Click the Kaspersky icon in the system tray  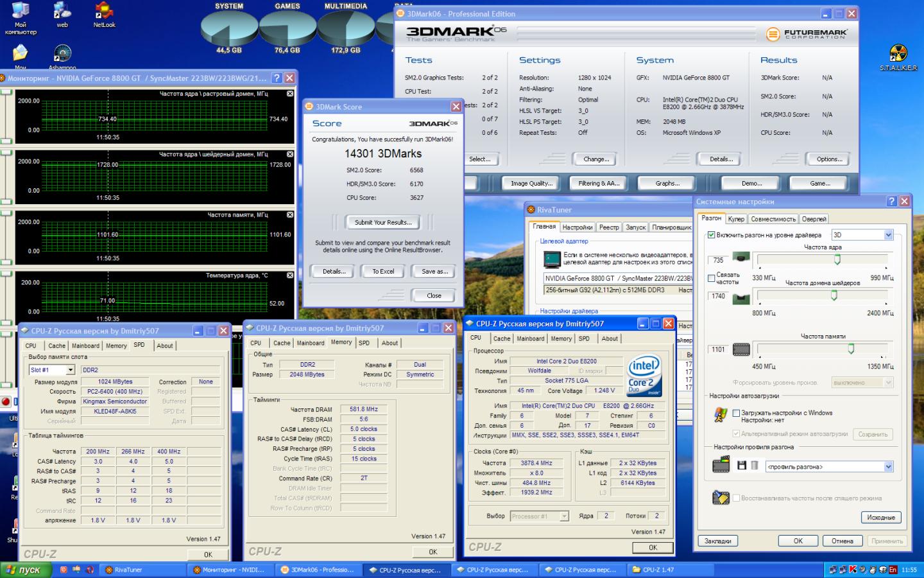click(853, 570)
